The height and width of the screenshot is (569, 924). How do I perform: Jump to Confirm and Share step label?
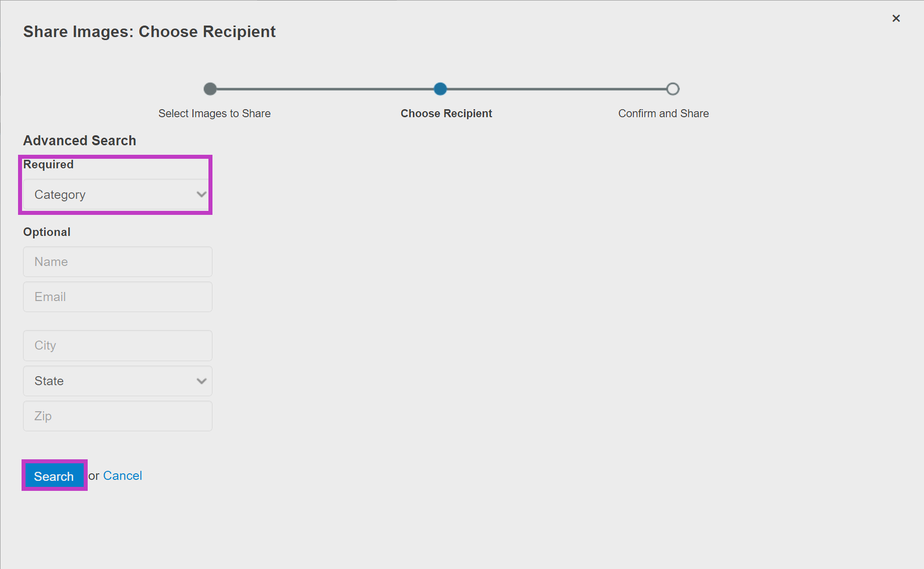(x=663, y=114)
